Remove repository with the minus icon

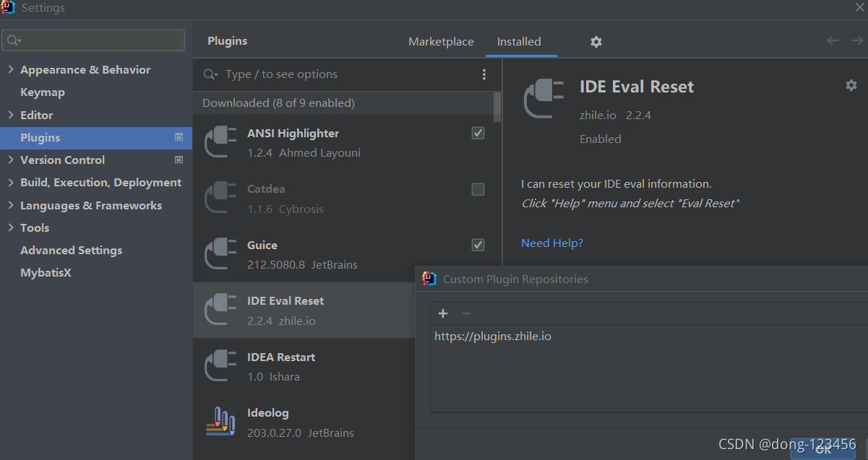[466, 313]
